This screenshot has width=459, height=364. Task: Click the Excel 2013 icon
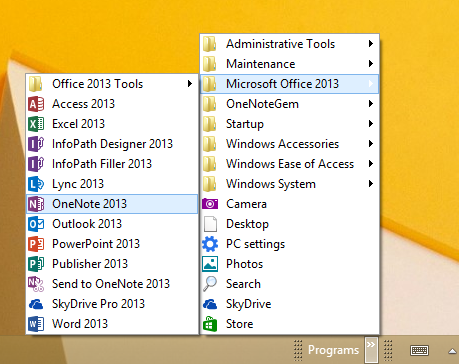pos(36,124)
